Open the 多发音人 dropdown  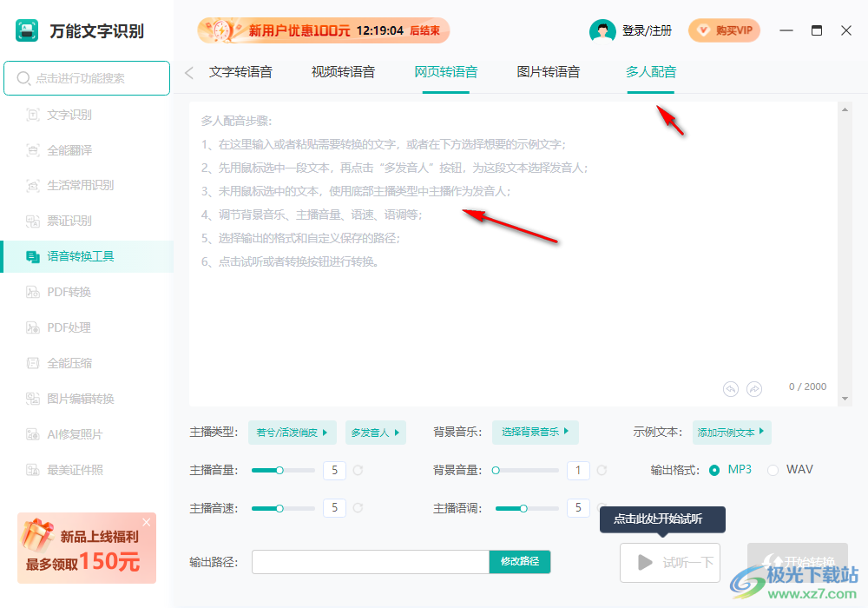[x=375, y=433]
